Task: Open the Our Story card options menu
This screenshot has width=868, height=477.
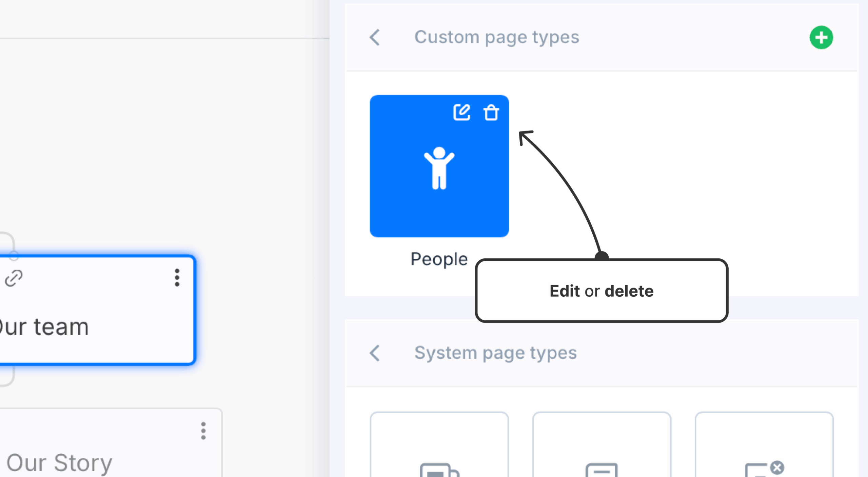Action: (203, 431)
